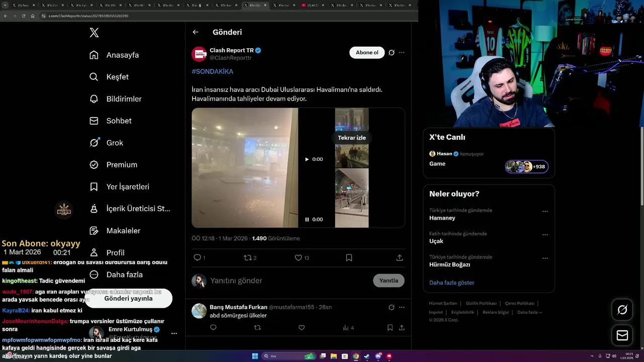This screenshot has width=644, height=362.
Task: Open the Gizlilik Politikası footer link
Action: coord(481,303)
